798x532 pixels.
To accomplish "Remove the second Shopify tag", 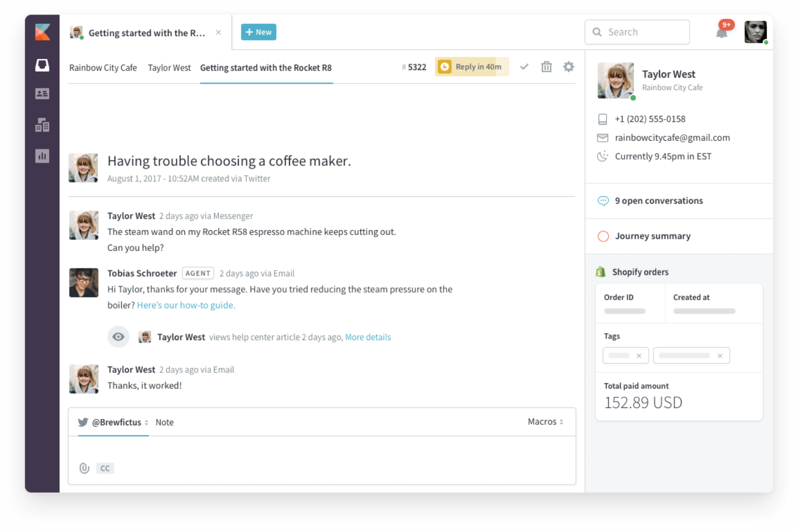I will point(720,356).
